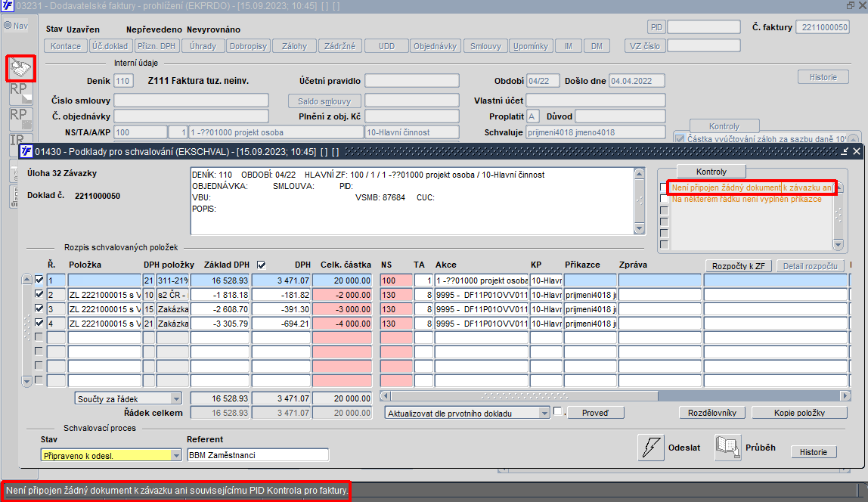Open the Stav 'Připraveno k odesl.' dropdown
The width and height of the screenshot is (868, 502).
pos(176,455)
